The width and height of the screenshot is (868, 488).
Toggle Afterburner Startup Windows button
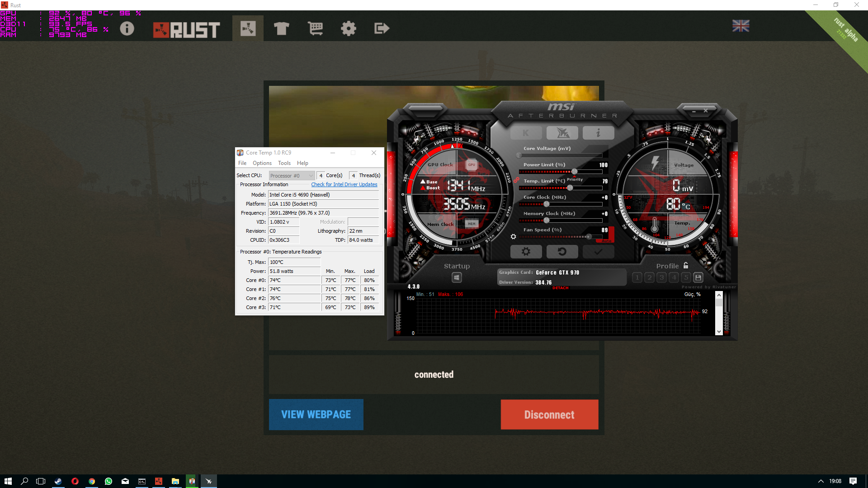tap(457, 277)
